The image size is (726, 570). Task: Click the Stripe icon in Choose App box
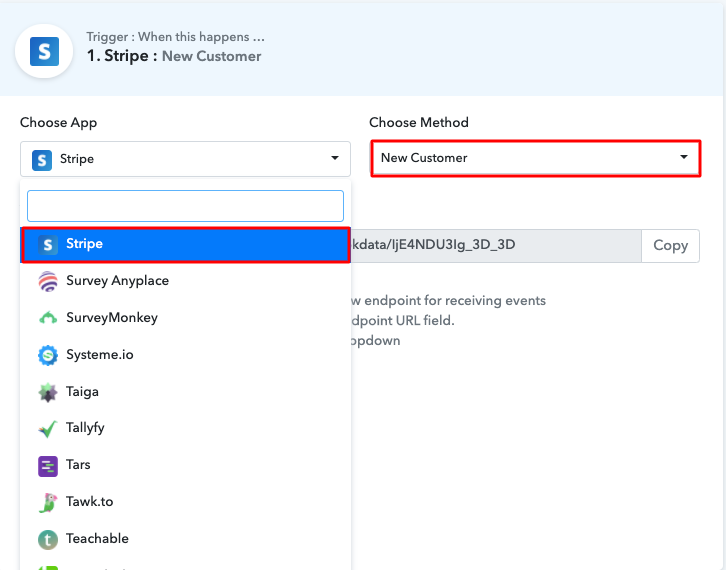[42, 160]
